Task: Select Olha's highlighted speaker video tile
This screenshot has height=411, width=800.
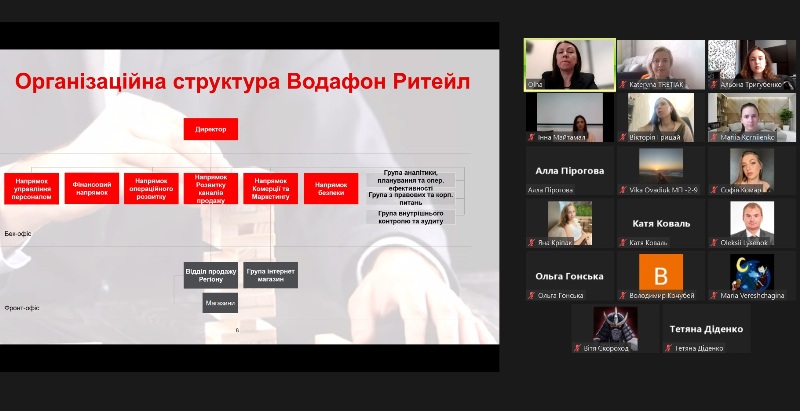Action: 570,65
